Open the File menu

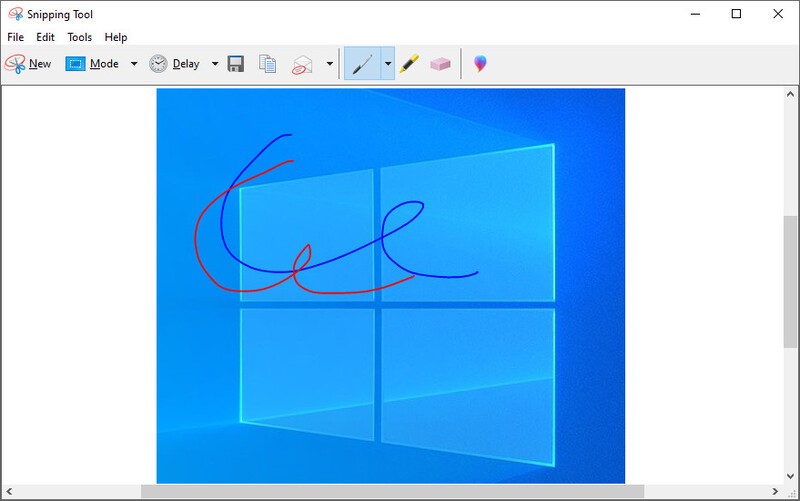[x=15, y=37]
